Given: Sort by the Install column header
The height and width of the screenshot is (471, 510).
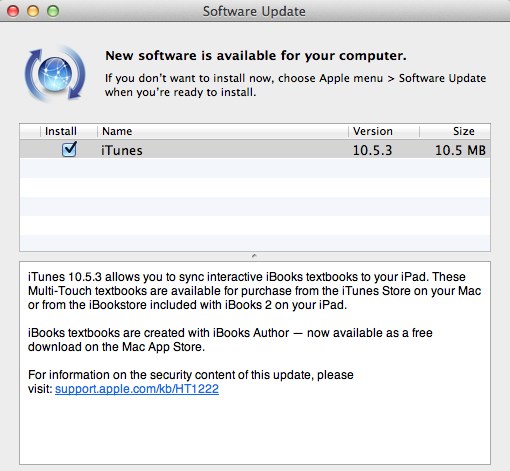Looking at the screenshot, I should tap(61, 131).
